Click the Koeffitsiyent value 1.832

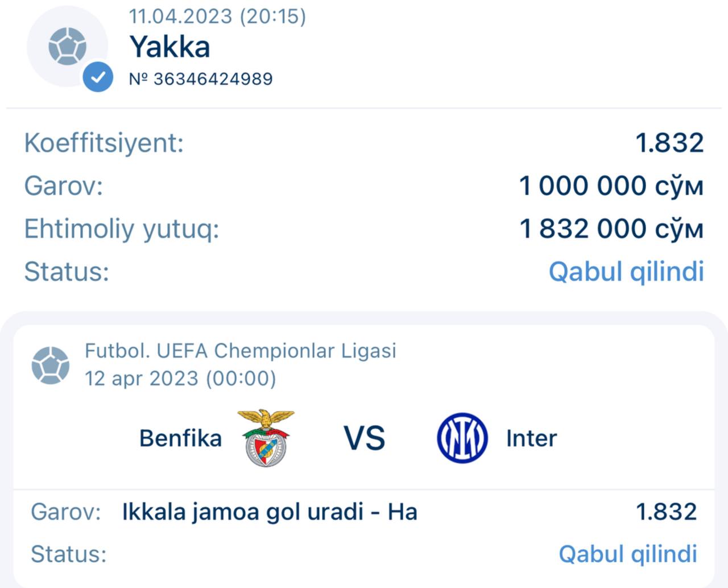[669, 142]
